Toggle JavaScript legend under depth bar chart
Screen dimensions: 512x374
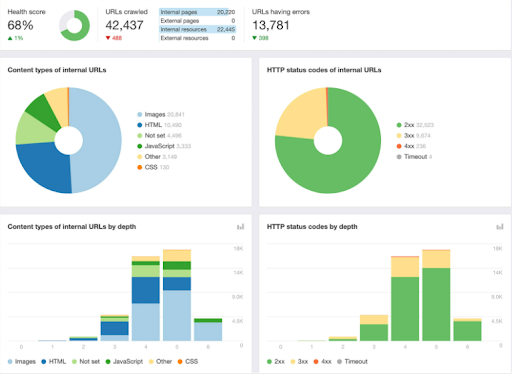[x=124, y=361]
